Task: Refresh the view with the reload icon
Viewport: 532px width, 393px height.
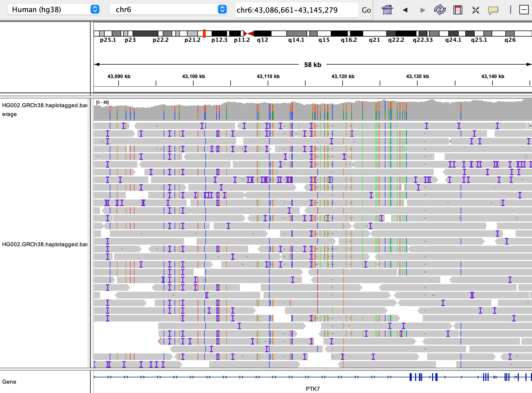Action: click(x=440, y=10)
